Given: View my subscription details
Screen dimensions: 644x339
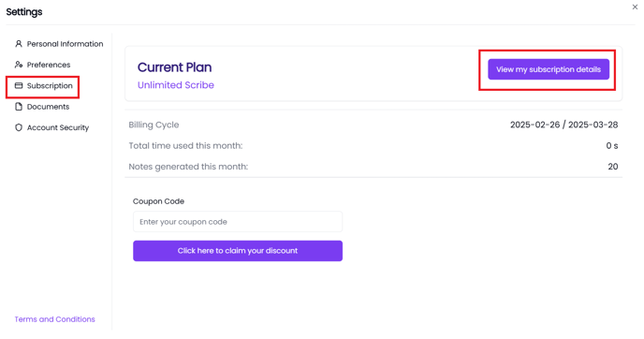Looking at the screenshot, I should click(549, 69).
